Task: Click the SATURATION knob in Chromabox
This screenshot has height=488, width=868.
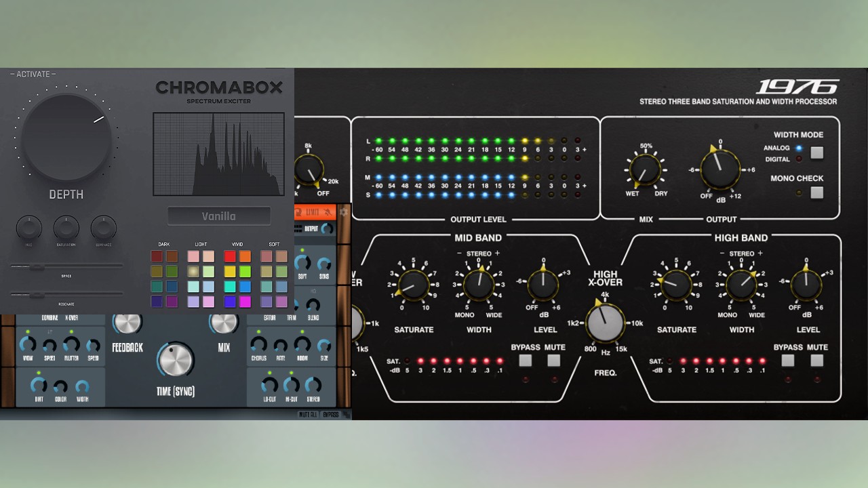Action: click(66, 228)
